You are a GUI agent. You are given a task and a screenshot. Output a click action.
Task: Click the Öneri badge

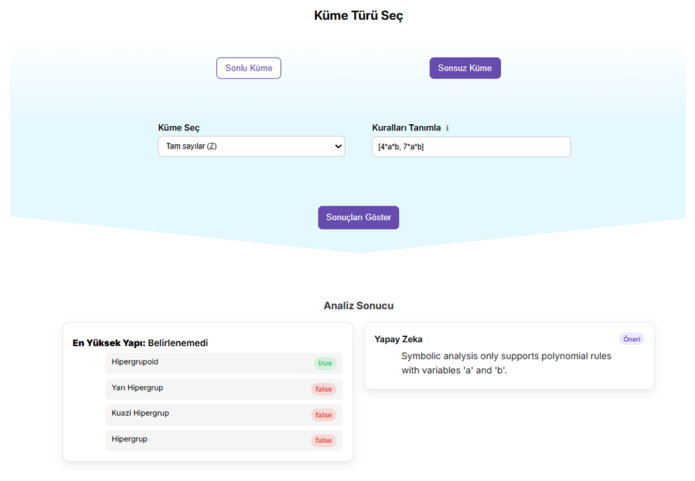[x=632, y=339]
